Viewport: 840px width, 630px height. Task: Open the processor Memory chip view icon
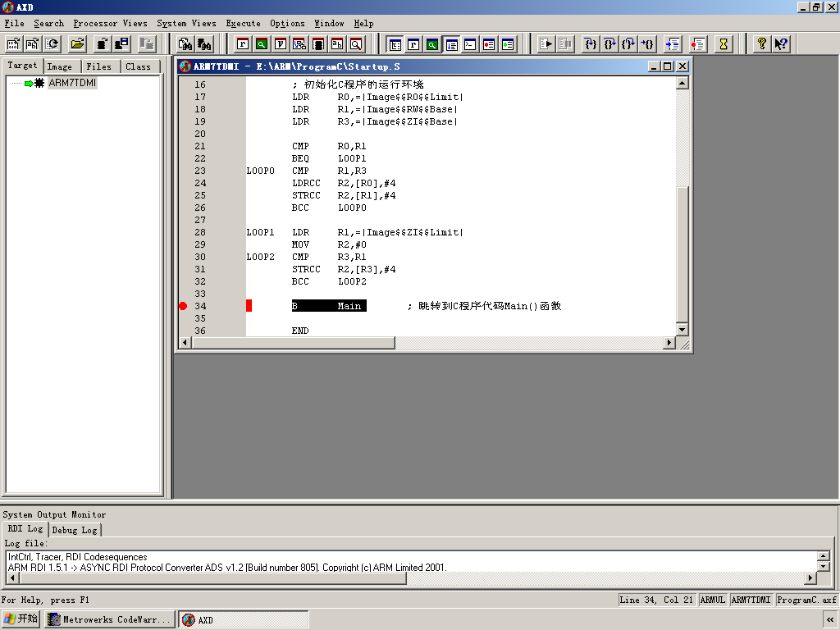tap(318, 44)
